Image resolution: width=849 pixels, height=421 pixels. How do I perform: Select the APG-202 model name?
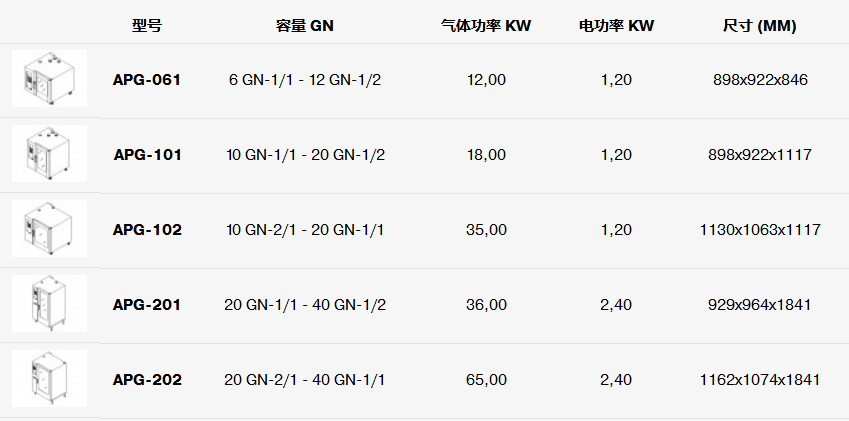pos(147,380)
